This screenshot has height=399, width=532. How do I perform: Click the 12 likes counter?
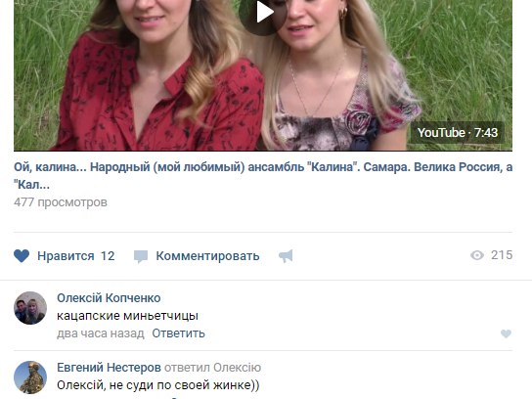click(x=108, y=256)
